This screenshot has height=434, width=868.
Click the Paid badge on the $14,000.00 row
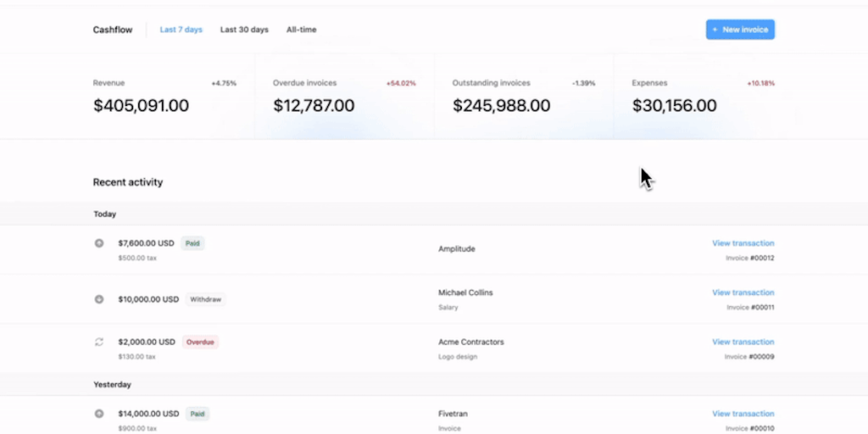[x=198, y=414]
